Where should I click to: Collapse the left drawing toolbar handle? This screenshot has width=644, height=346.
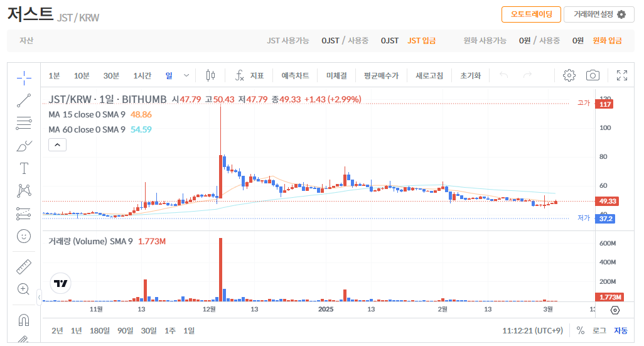[x=39, y=296]
